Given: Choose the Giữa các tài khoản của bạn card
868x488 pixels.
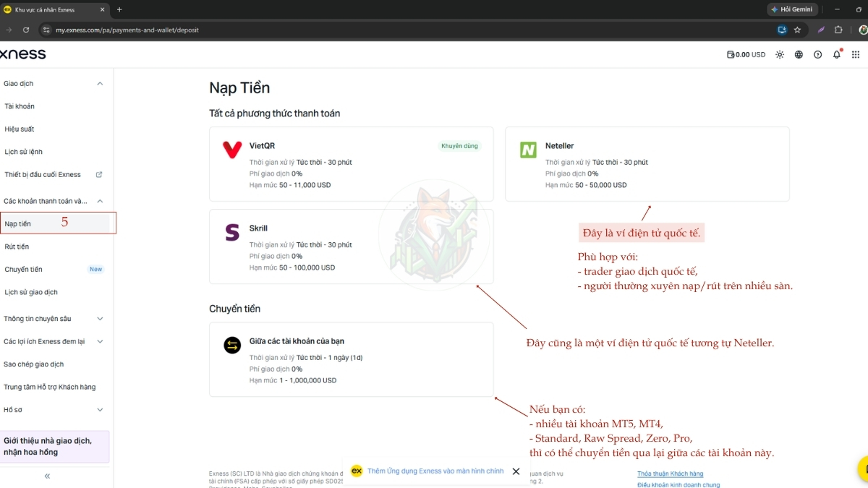Looking at the screenshot, I should point(352,359).
